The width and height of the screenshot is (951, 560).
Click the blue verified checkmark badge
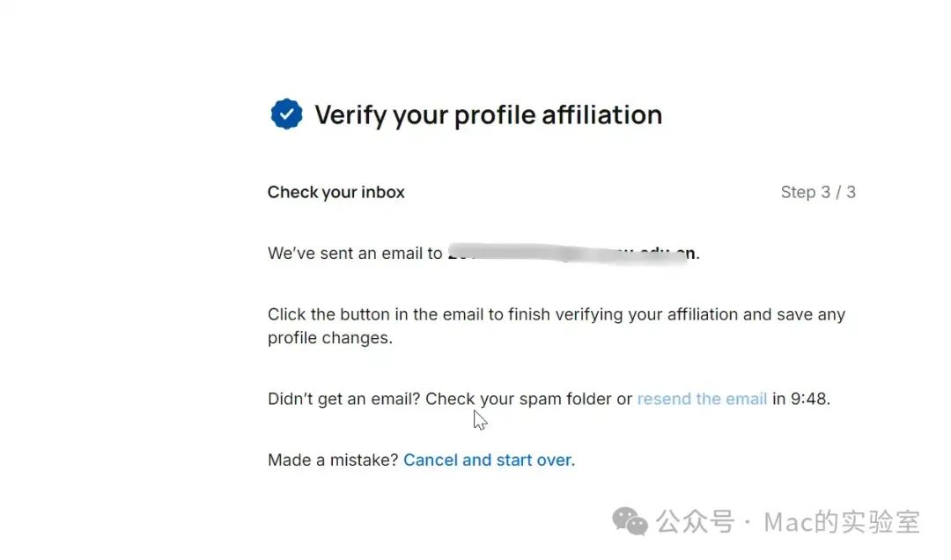(x=286, y=114)
